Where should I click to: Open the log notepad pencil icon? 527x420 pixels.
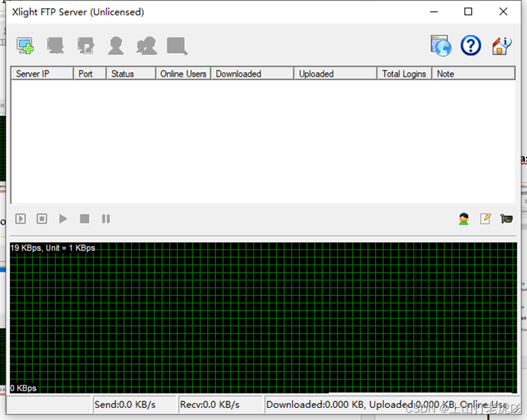tap(485, 219)
